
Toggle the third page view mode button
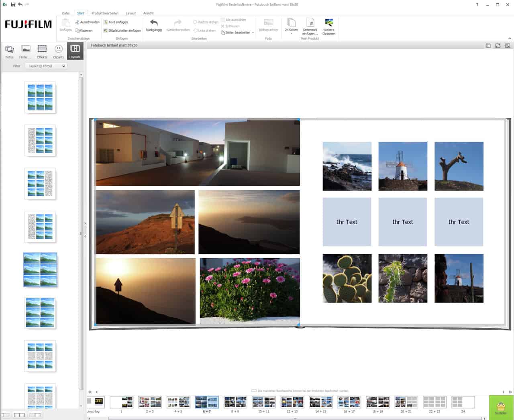[35, 415]
